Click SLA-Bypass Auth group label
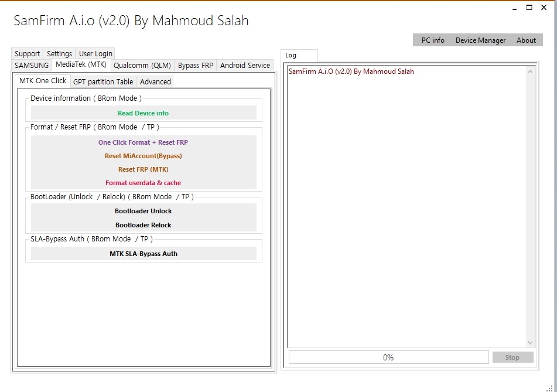Screen dimensions: 557x392 click(91, 239)
